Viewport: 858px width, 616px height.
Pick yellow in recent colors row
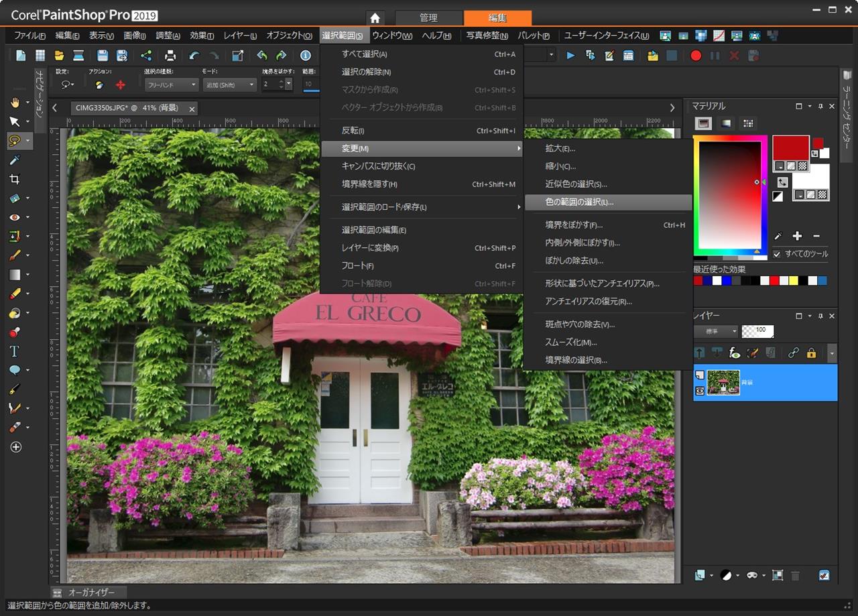point(794,281)
